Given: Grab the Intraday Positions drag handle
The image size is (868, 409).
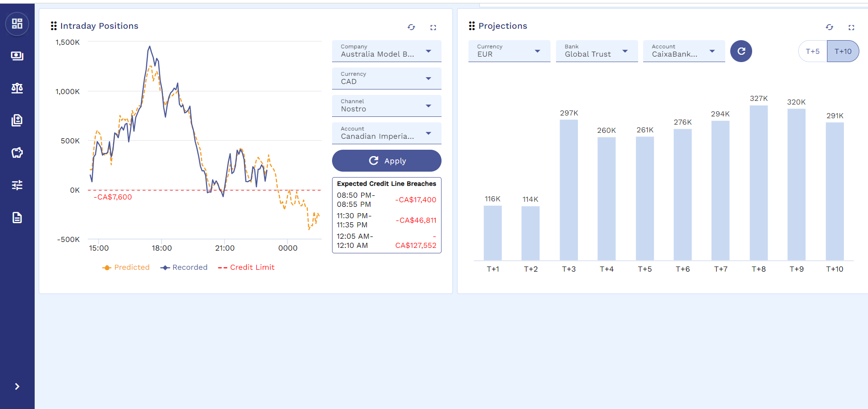Looking at the screenshot, I should coord(54,26).
